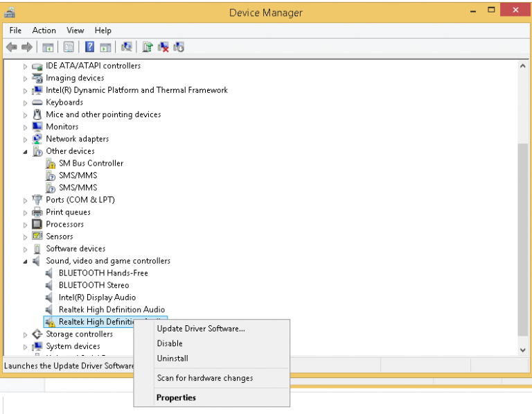The height and width of the screenshot is (414, 532).
Task: Click the vertical scrollbar thumb
Action: pyautogui.click(x=522, y=240)
